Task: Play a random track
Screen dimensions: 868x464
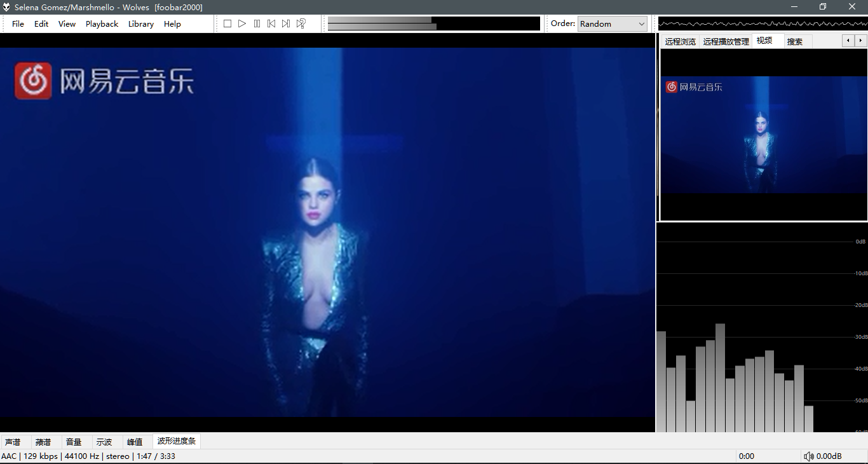Action: pos(301,24)
